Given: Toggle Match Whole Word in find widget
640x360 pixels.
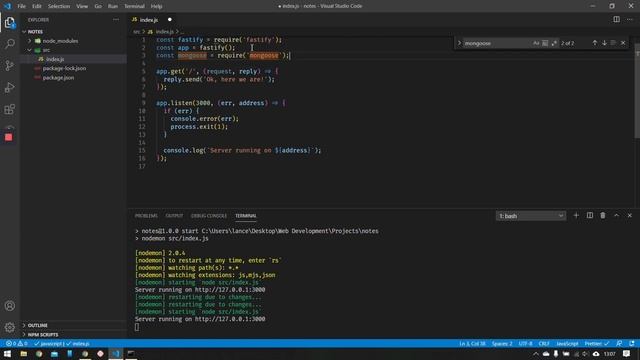Looking at the screenshot, I should click(545, 43).
